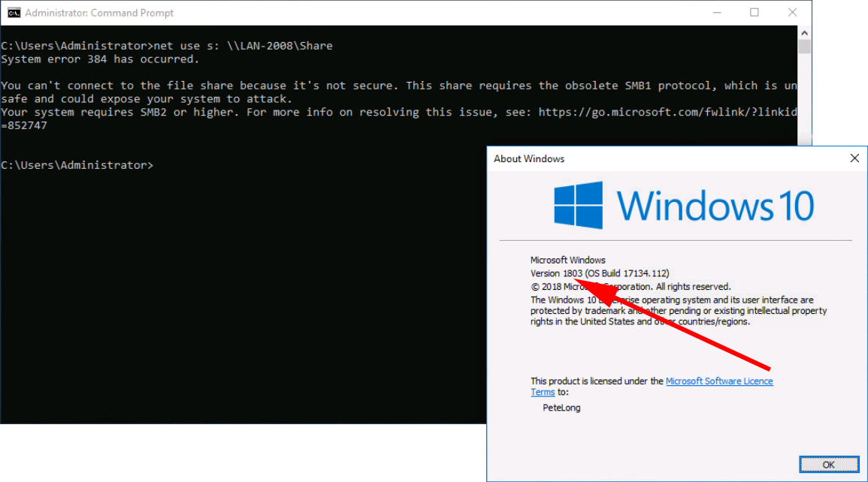The width and height of the screenshot is (868, 482).
Task: Maximize the Command Prompt window
Action: [754, 13]
